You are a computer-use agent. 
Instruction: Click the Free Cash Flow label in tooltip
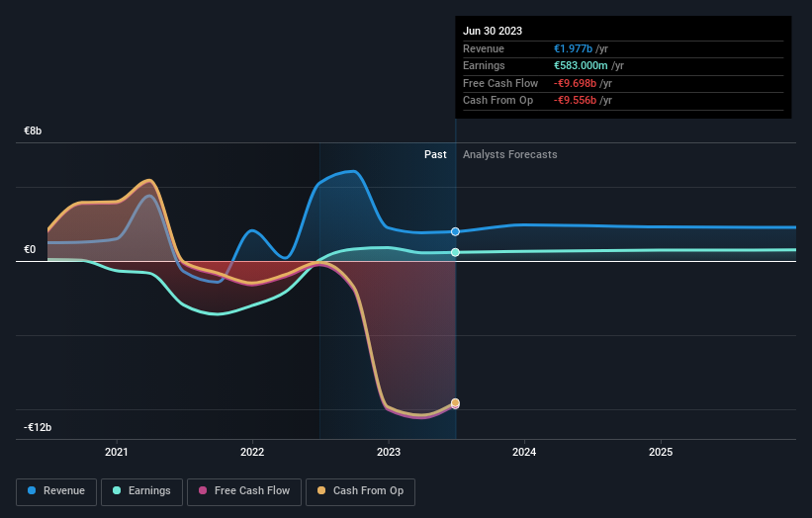500,83
